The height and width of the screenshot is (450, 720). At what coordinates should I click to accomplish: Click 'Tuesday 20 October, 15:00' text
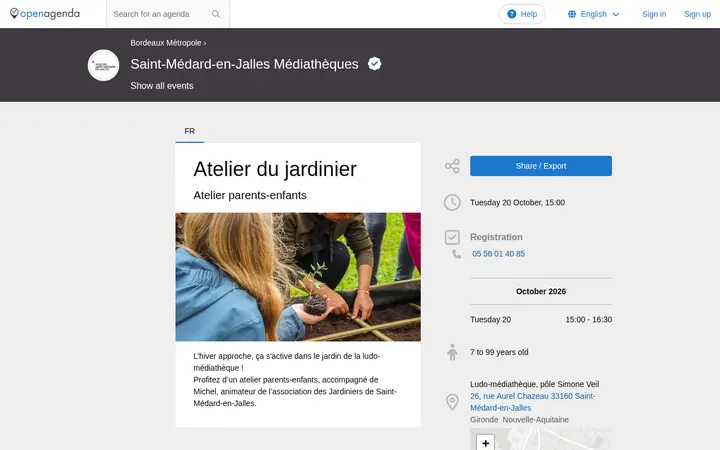tap(518, 202)
